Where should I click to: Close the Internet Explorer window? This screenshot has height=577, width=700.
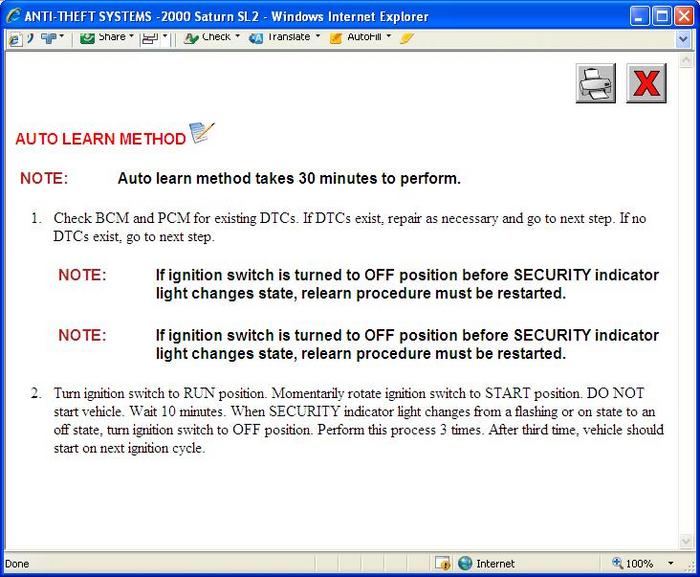coord(683,16)
